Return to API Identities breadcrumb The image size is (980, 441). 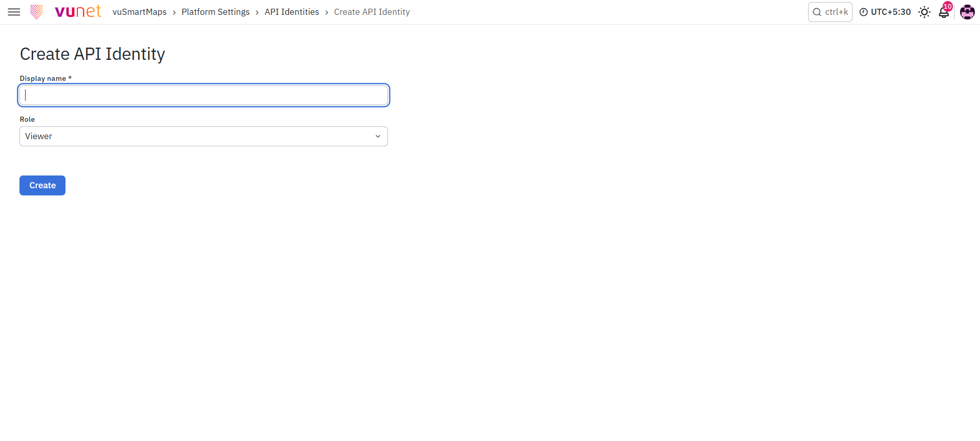tap(292, 12)
